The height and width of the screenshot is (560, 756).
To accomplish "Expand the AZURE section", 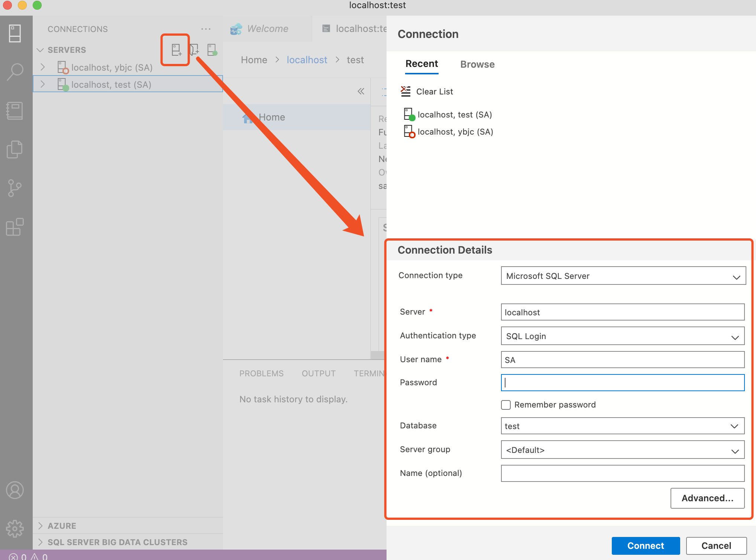I will click(x=62, y=526).
